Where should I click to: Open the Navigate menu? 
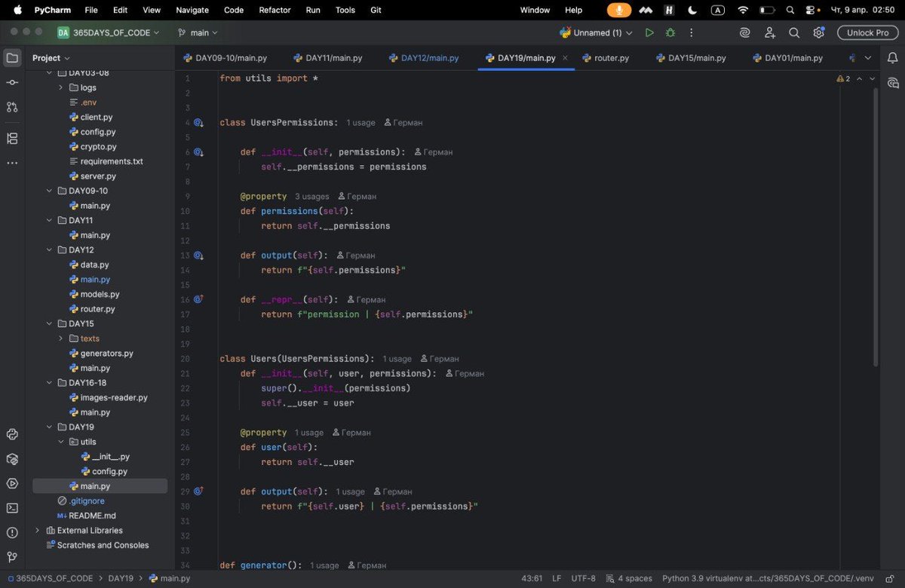(192, 10)
